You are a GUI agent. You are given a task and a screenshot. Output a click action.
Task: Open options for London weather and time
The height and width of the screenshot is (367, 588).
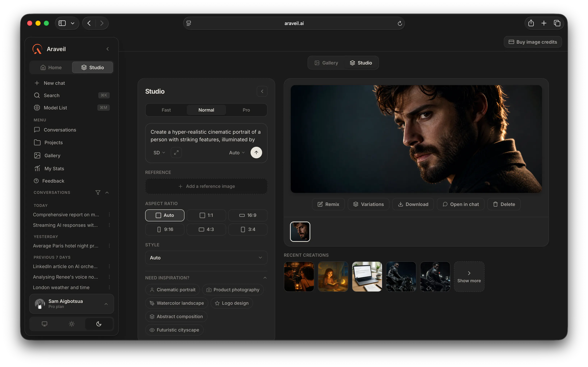(x=109, y=287)
